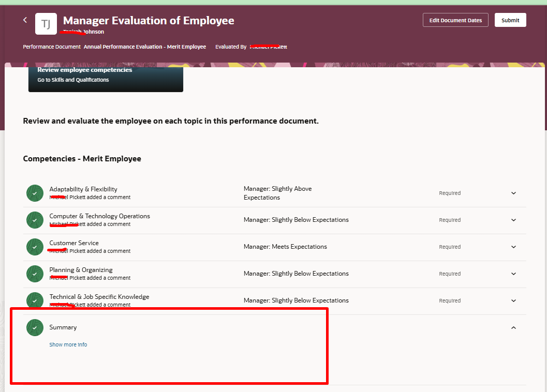The width and height of the screenshot is (547, 392).
Task: Open the Review employee competencies card
Action: point(106,79)
